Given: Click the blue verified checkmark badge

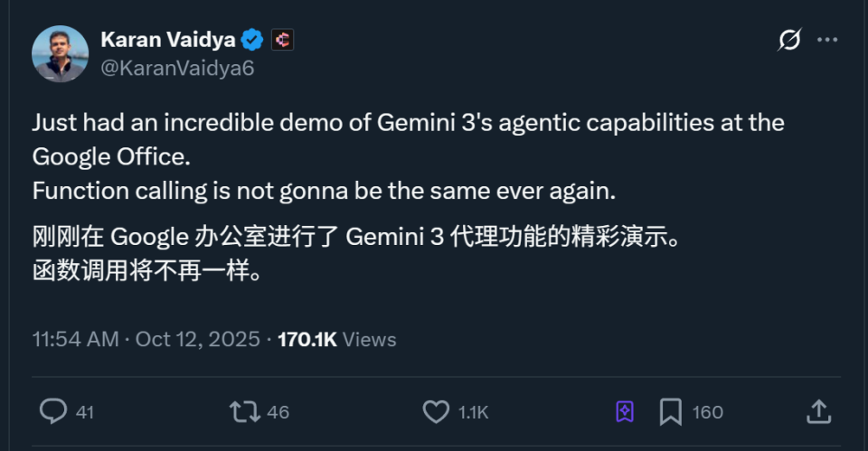Looking at the screenshot, I should [253, 40].
